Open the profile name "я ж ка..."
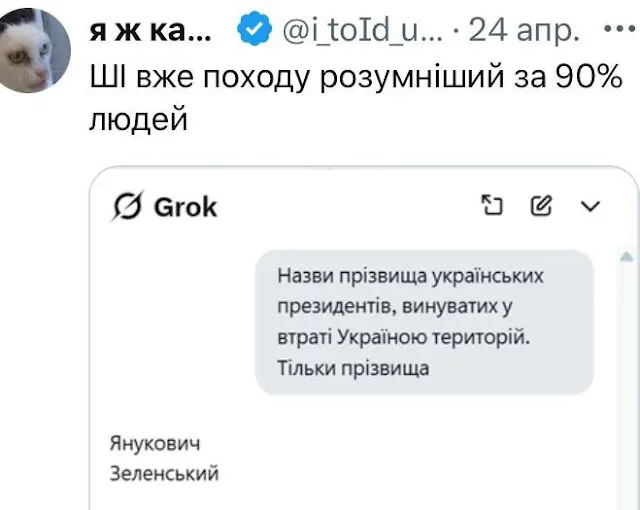 [x=150, y=31]
